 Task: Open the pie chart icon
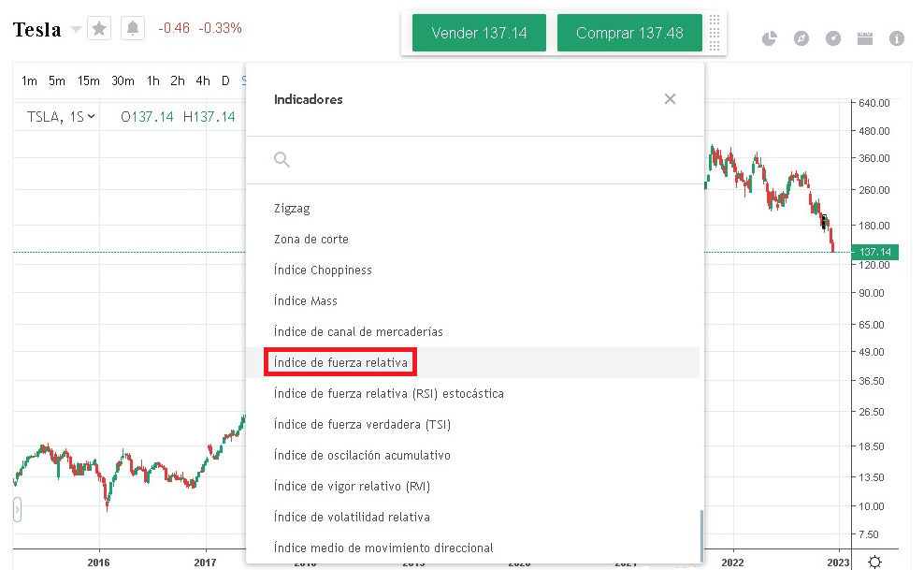pyautogui.click(x=770, y=38)
